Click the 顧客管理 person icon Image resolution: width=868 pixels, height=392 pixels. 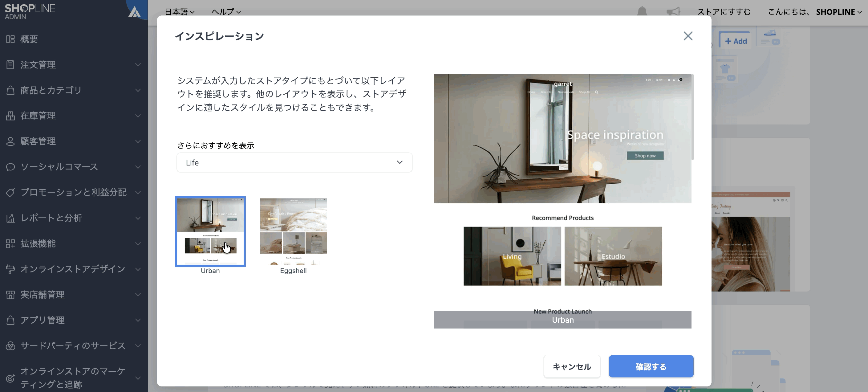click(10, 141)
